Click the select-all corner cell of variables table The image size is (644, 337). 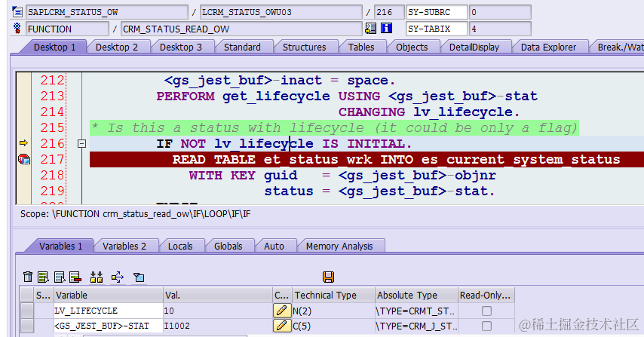pyautogui.click(x=27, y=295)
